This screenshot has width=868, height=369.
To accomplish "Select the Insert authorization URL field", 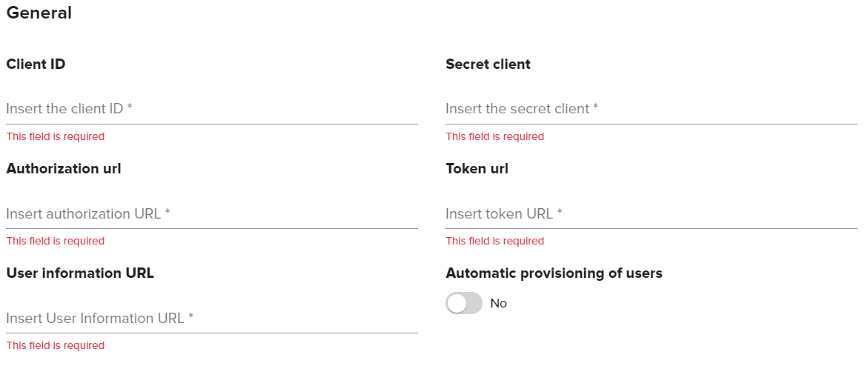I will click(x=211, y=214).
